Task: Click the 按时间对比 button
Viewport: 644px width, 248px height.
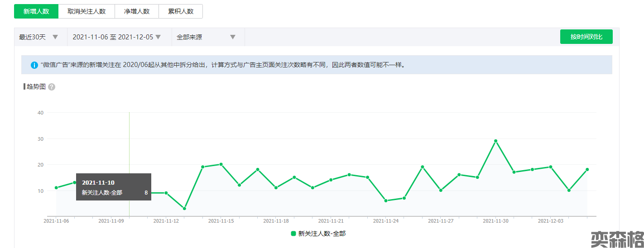Action: (586, 37)
